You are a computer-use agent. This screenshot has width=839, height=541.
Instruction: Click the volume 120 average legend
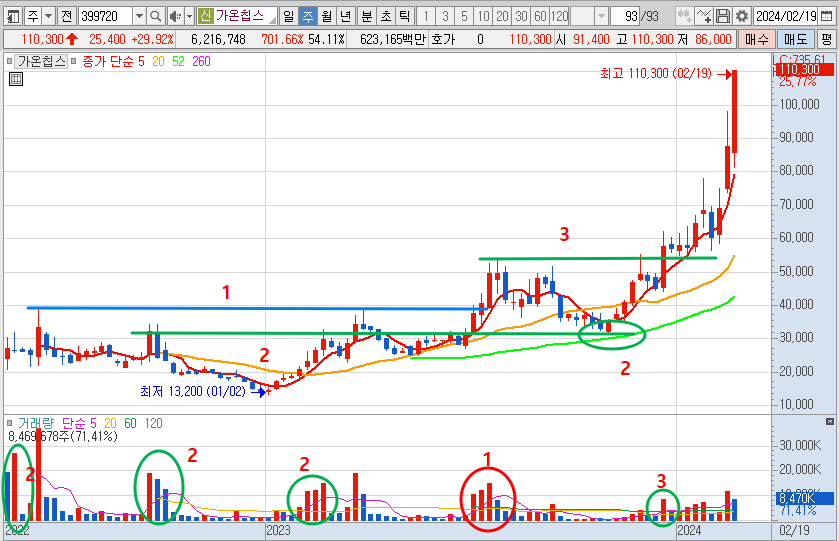click(154, 423)
